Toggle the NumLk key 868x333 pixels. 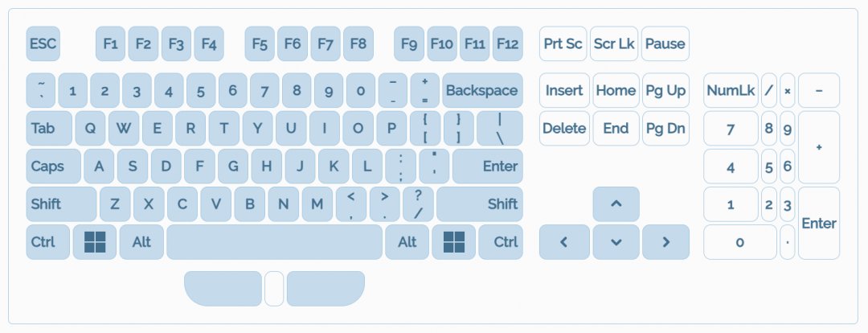(731, 90)
